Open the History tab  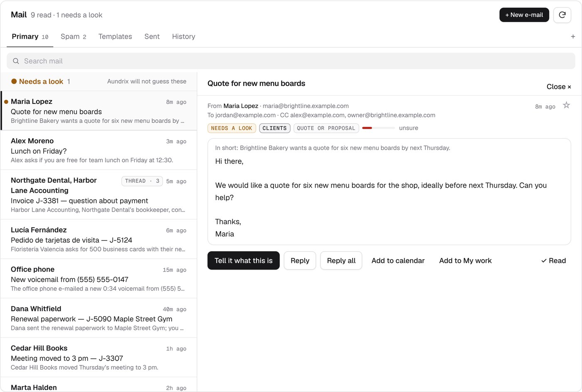point(183,37)
